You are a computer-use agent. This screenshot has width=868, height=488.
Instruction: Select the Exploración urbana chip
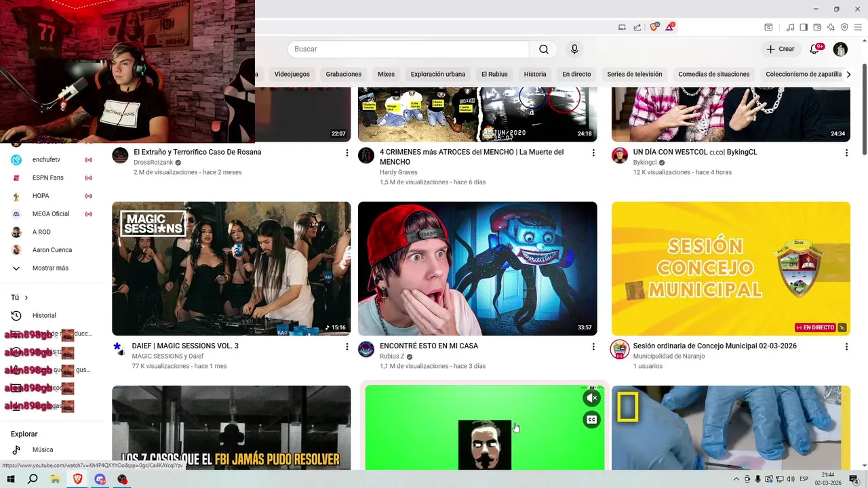tap(438, 74)
